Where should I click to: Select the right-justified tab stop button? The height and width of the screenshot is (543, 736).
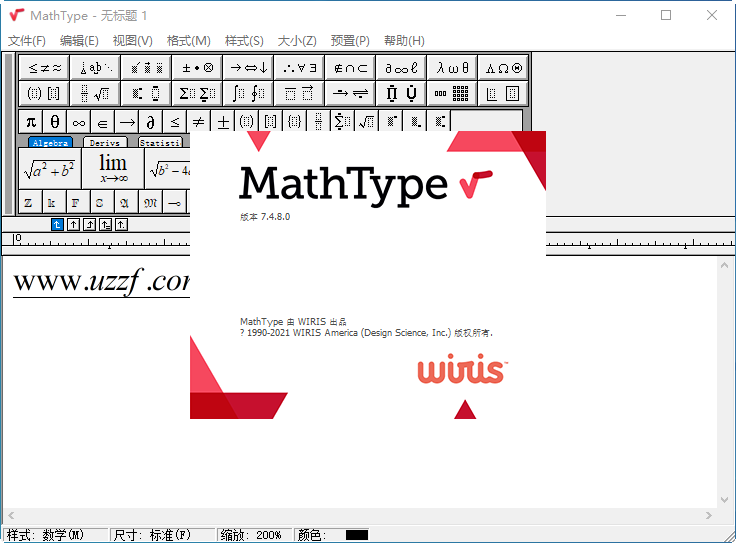[89, 225]
